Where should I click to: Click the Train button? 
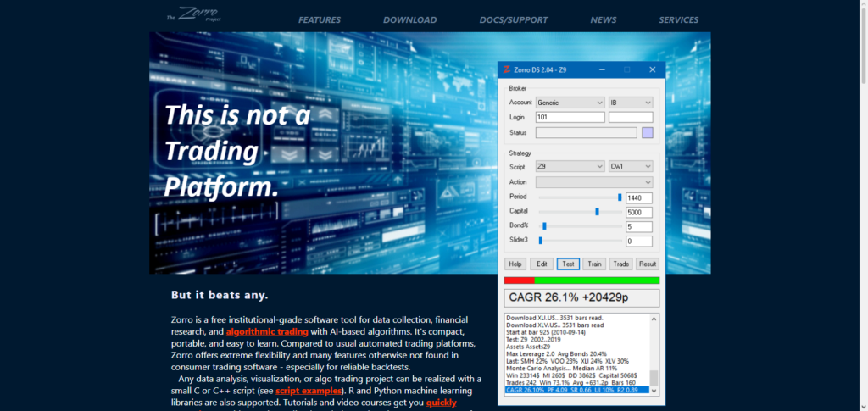point(594,264)
